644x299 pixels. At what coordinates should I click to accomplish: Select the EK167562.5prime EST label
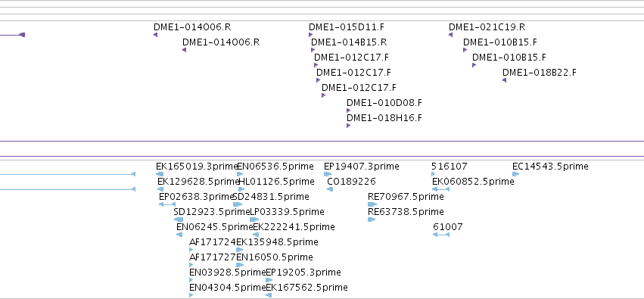tap(306, 288)
